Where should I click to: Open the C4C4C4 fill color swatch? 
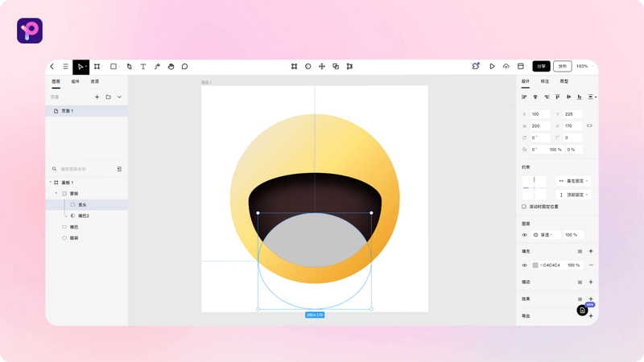pyautogui.click(x=535, y=265)
